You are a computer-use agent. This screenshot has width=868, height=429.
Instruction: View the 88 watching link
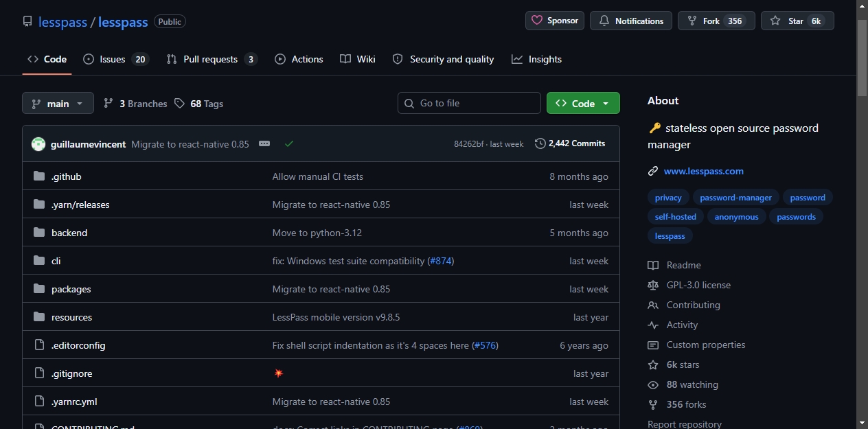(x=683, y=384)
